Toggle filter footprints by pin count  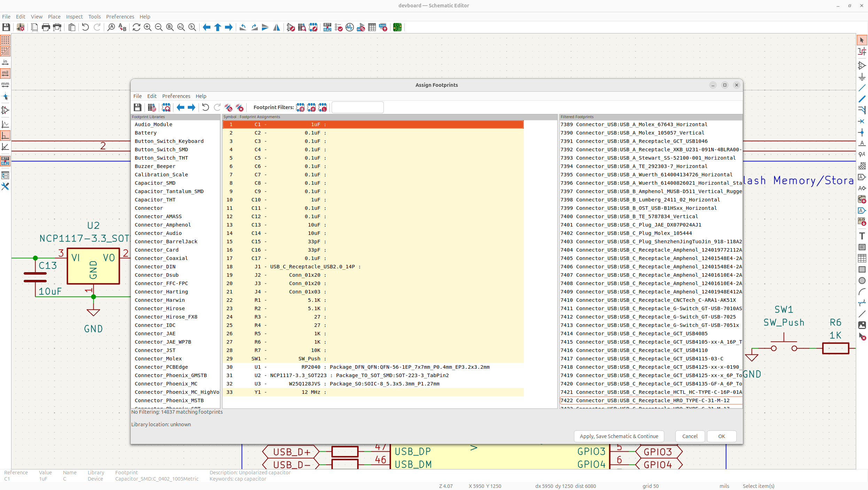[311, 107]
